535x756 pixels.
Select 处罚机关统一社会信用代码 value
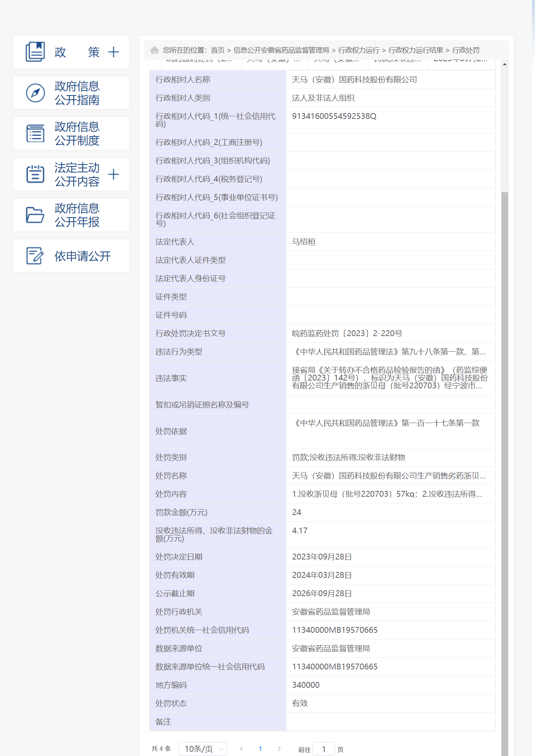335,630
